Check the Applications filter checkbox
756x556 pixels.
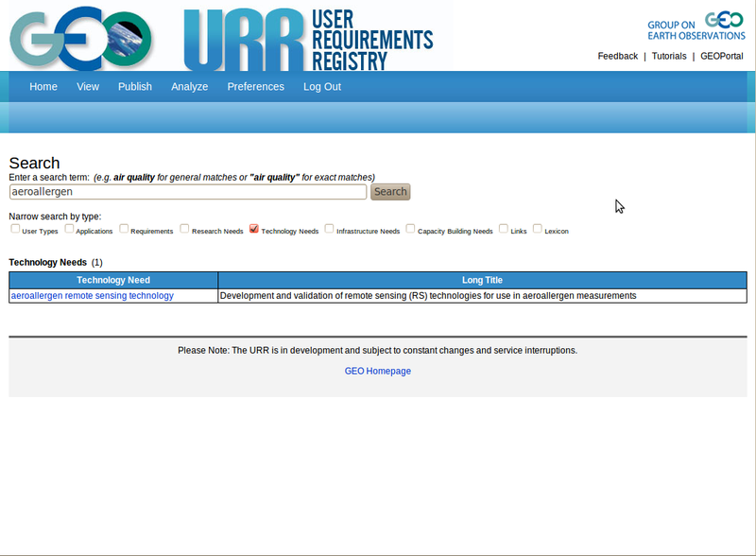pyautogui.click(x=70, y=229)
